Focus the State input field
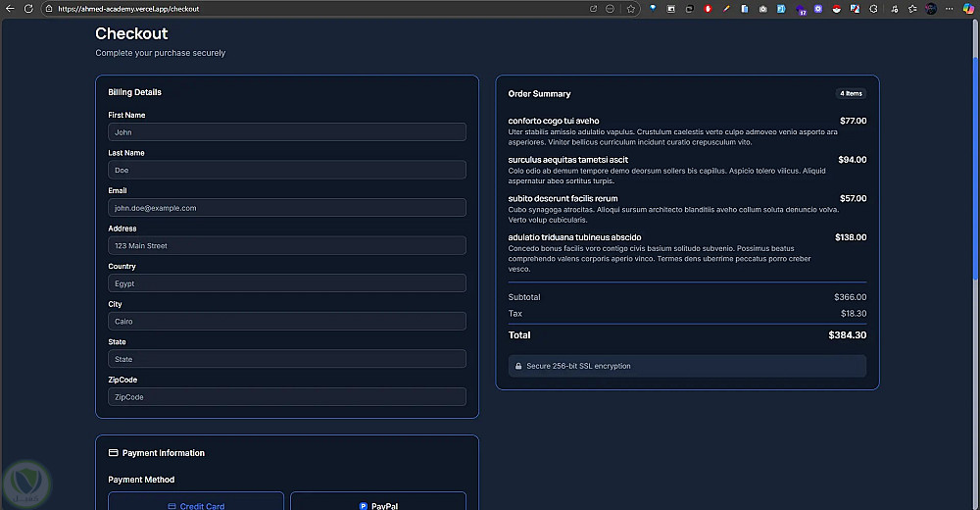This screenshot has width=980, height=510. (x=287, y=359)
